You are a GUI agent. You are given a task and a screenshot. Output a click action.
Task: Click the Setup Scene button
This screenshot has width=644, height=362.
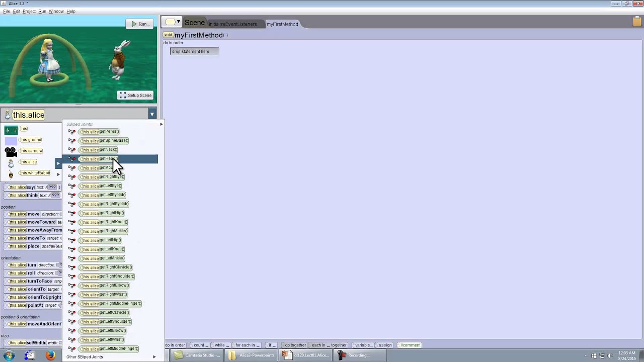(135, 95)
